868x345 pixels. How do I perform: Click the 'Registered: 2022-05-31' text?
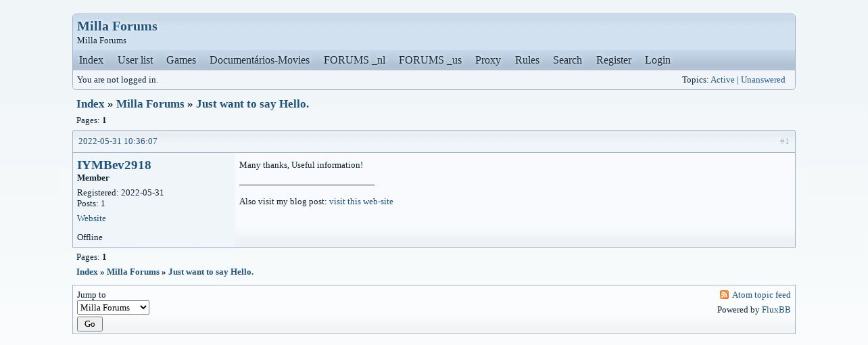(120, 193)
